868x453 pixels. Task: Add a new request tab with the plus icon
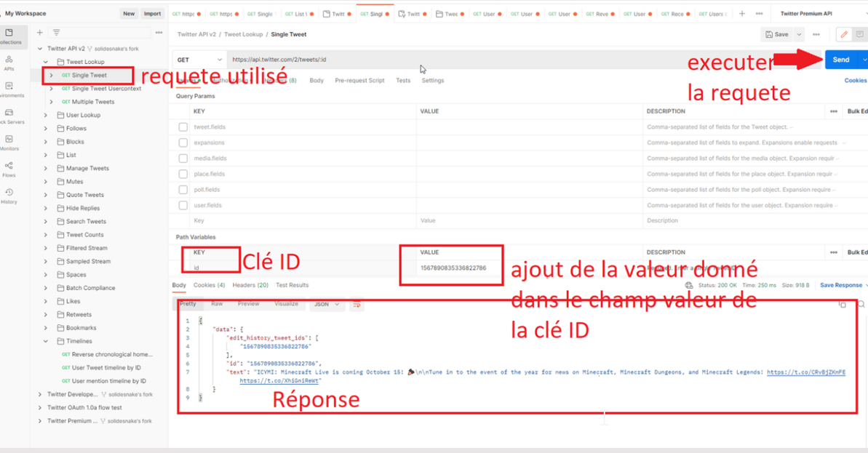(x=742, y=14)
